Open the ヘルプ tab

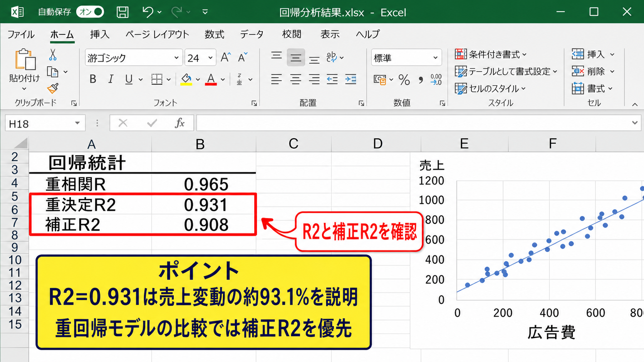coord(367,34)
